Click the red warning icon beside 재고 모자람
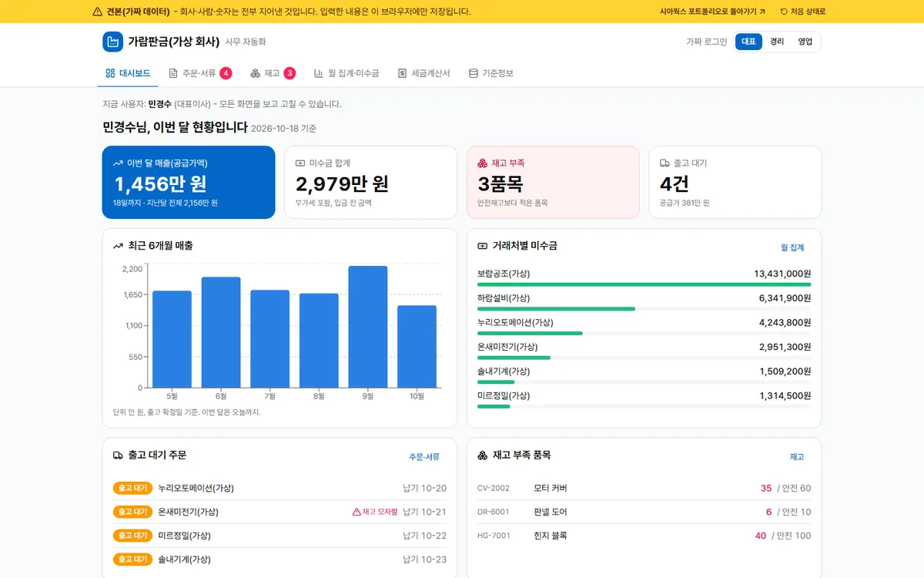Viewport: 924px width, 578px height. tap(357, 512)
